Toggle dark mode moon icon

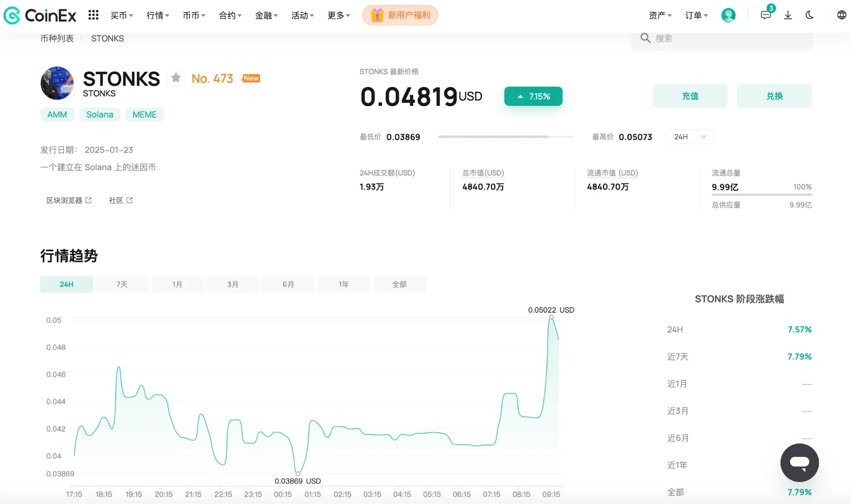[810, 15]
